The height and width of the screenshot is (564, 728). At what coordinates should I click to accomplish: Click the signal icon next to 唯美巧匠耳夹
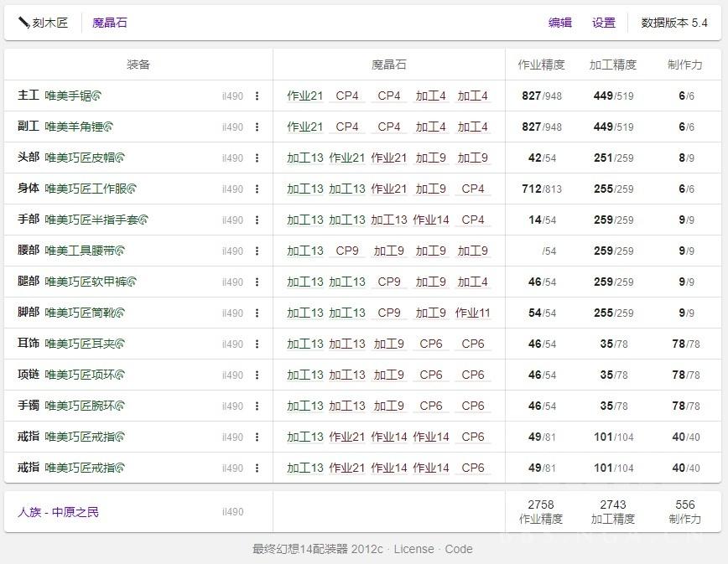(x=119, y=344)
